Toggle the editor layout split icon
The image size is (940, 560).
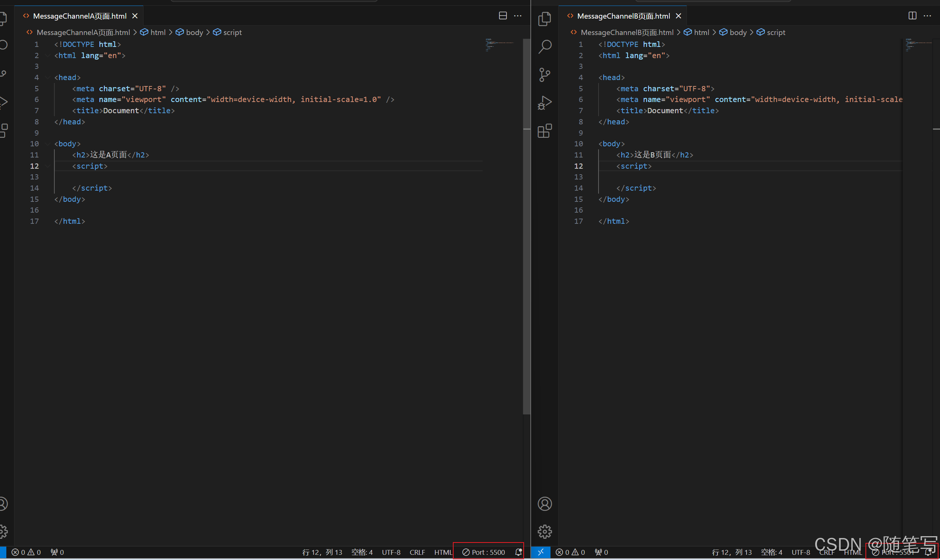tap(503, 16)
